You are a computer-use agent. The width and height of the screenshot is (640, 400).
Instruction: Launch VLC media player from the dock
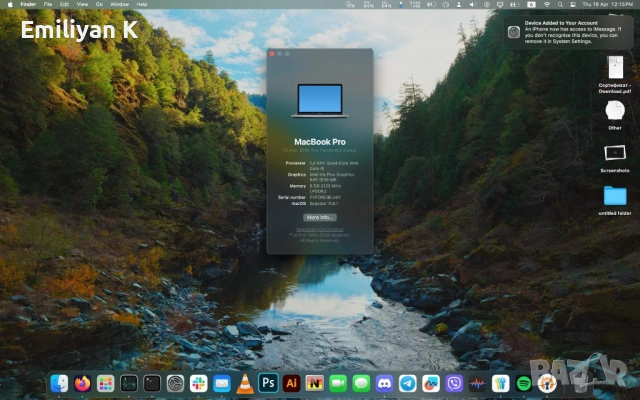coord(245,384)
